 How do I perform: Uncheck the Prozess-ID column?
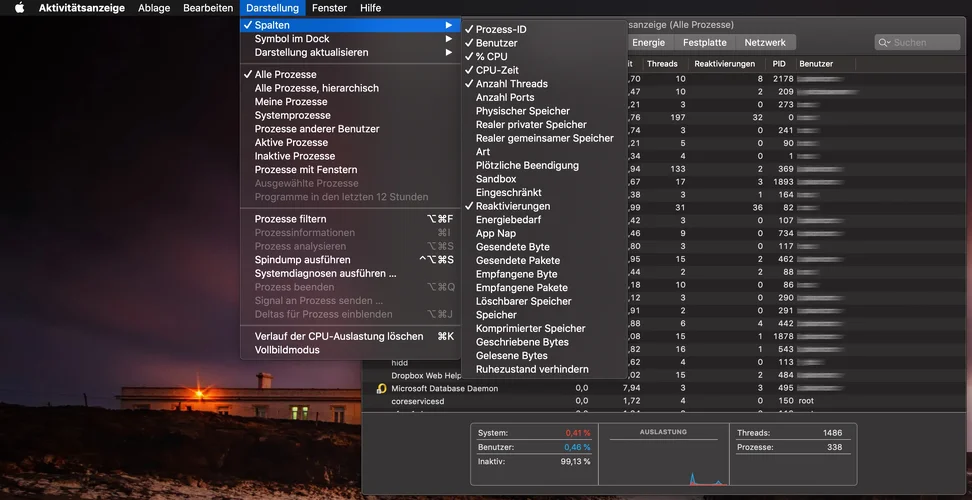click(500, 30)
